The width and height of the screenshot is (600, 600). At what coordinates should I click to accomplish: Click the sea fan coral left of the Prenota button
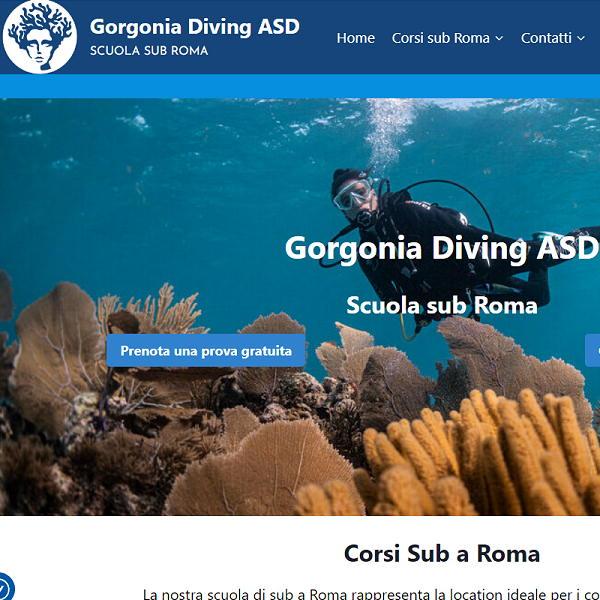57,356
